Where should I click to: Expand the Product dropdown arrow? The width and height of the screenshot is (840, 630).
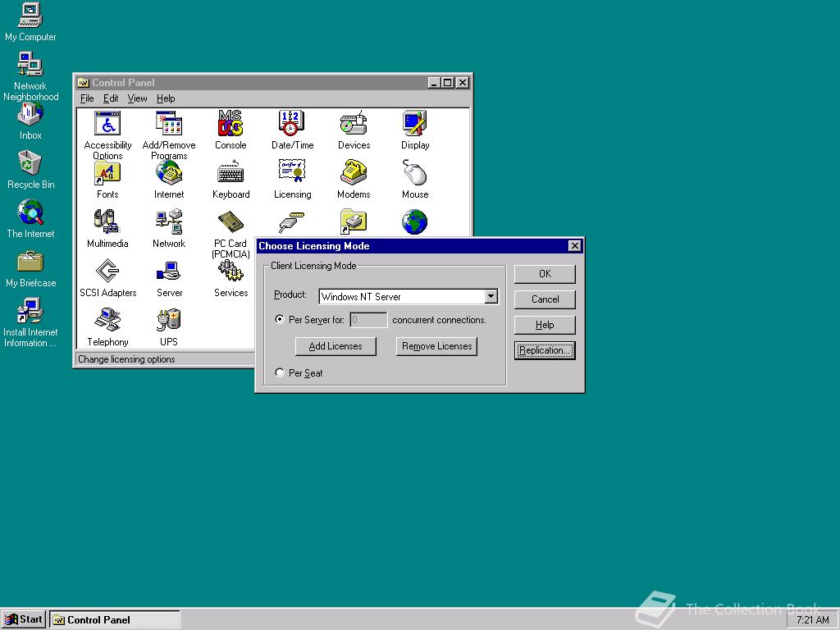(x=491, y=296)
